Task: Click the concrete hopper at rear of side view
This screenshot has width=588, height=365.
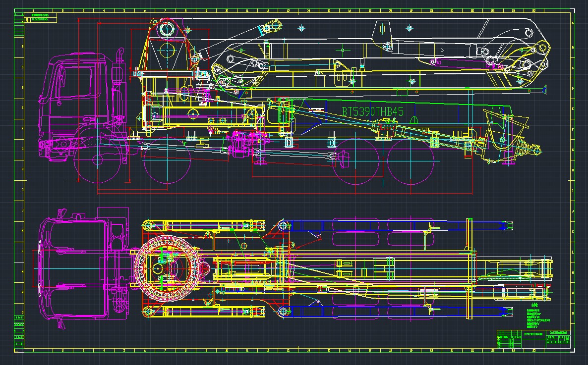Action: tap(504, 136)
